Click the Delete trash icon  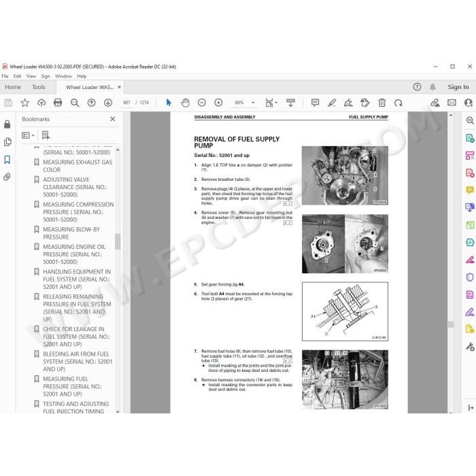pyautogui.click(x=382, y=103)
